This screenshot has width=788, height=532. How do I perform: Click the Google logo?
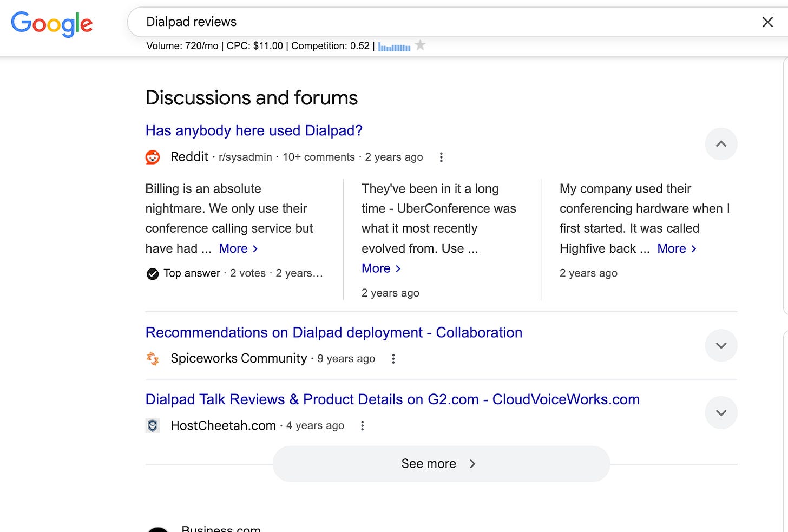coord(52,24)
